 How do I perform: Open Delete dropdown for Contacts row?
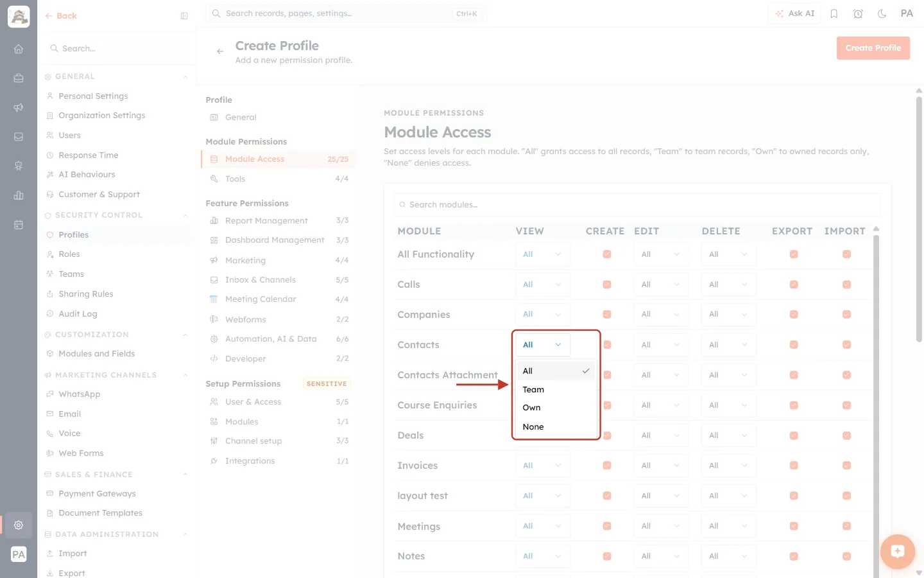(x=728, y=345)
